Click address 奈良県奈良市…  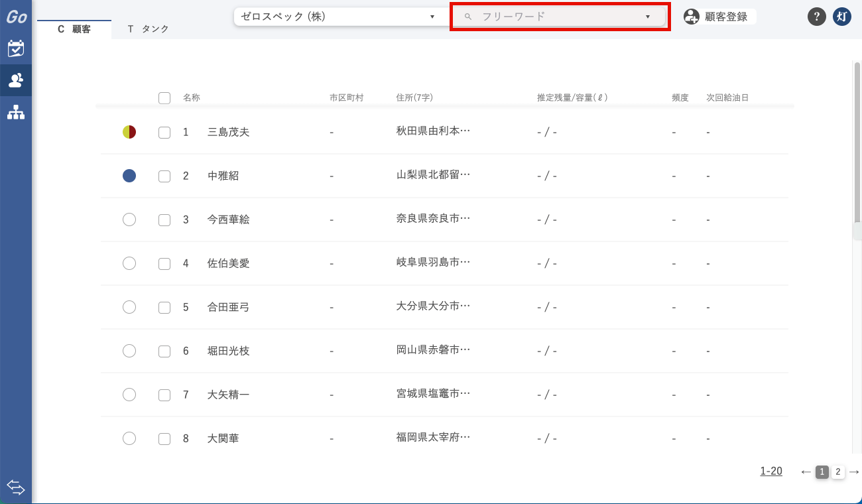click(433, 218)
